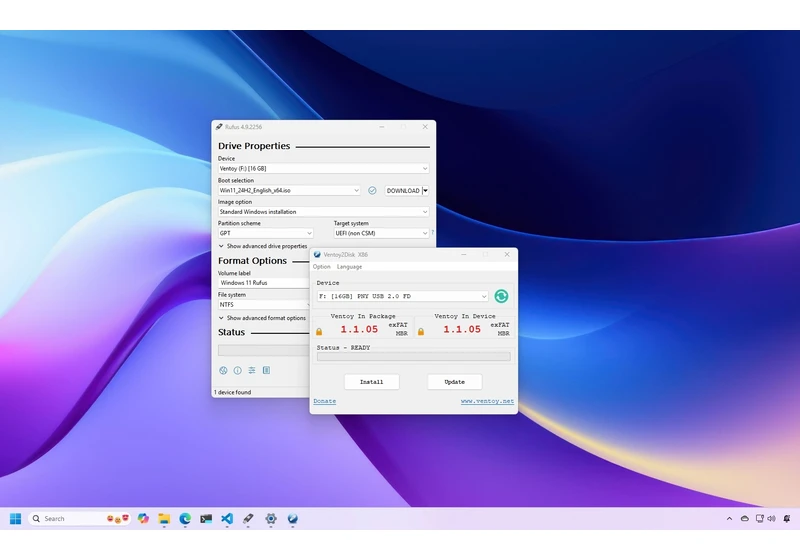Screen dimensions: 800x560
Task: Minimize the Ventoy2Disk window
Action: click(x=464, y=254)
